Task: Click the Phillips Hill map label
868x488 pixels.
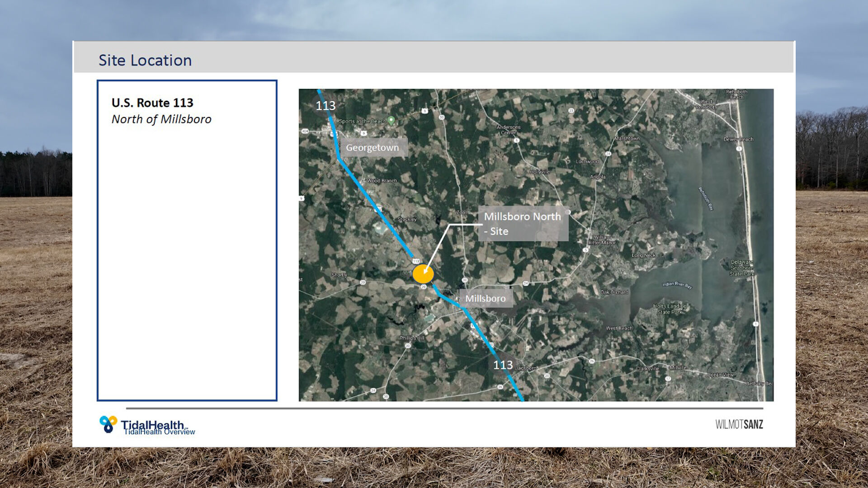Action: [412, 338]
